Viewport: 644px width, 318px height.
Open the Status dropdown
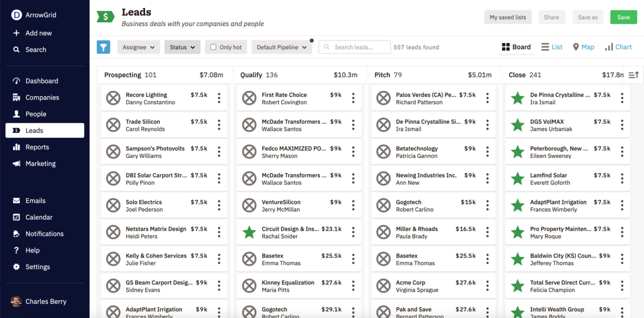coord(182,47)
